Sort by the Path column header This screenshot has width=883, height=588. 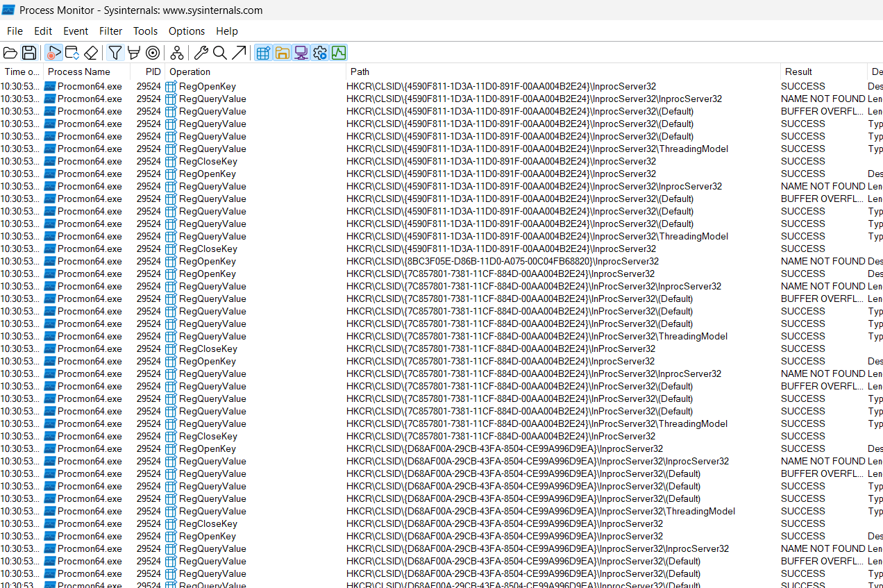[x=563, y=72]
